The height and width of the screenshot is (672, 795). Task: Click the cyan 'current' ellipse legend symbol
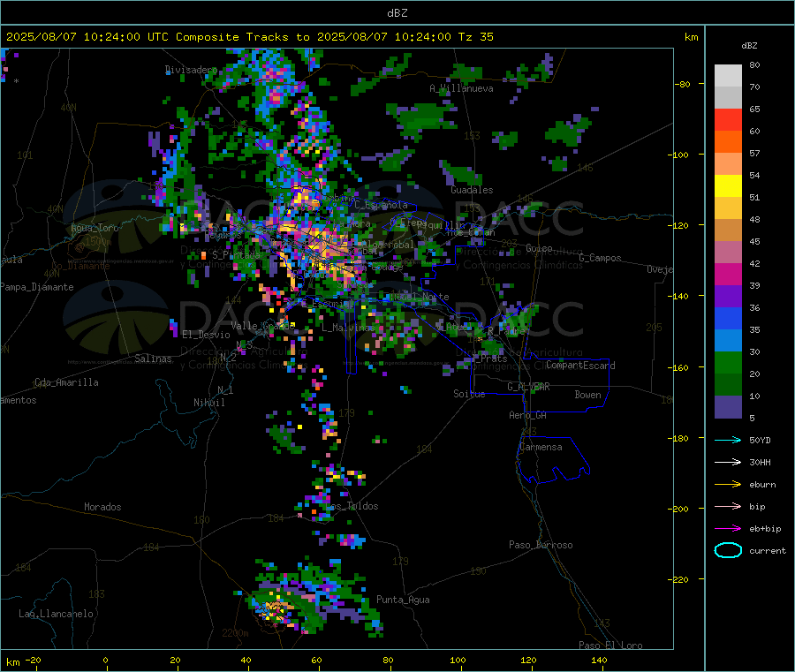pyautogui.click(x=728, y=550)
